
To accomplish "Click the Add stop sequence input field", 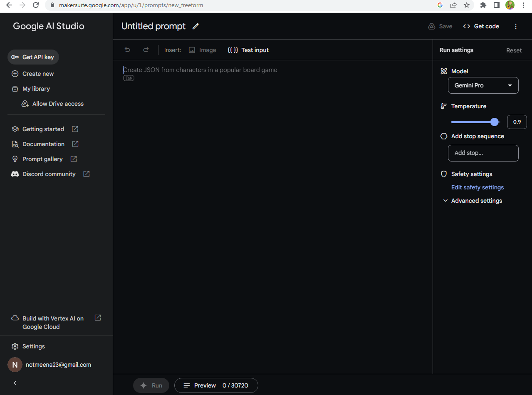I will (483, 153).
